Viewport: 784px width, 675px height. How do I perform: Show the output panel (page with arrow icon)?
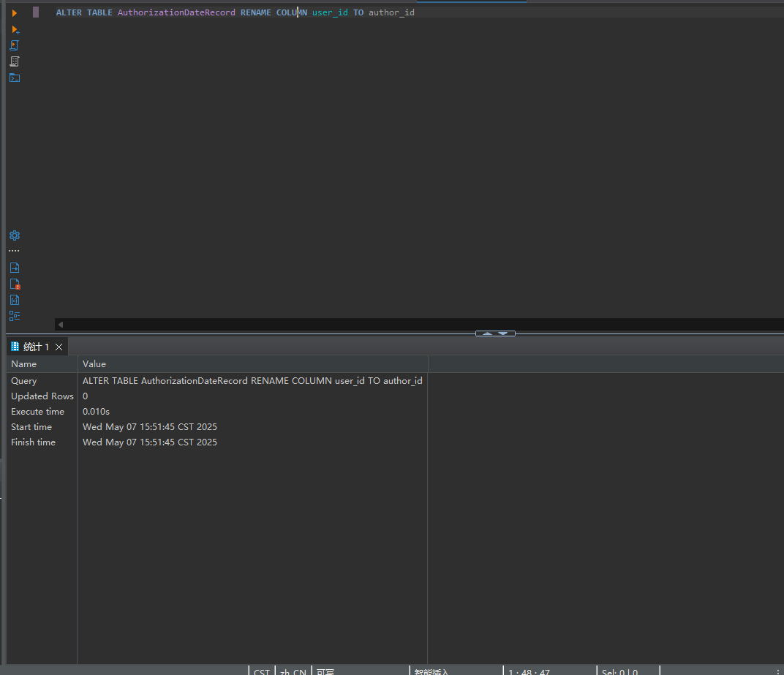pos(15,268)
